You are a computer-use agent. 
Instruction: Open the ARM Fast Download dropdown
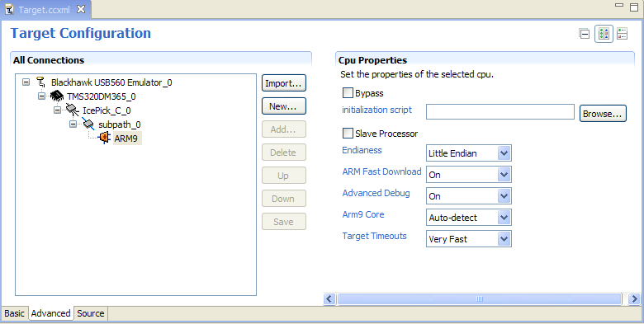click(x=504, y=175)
